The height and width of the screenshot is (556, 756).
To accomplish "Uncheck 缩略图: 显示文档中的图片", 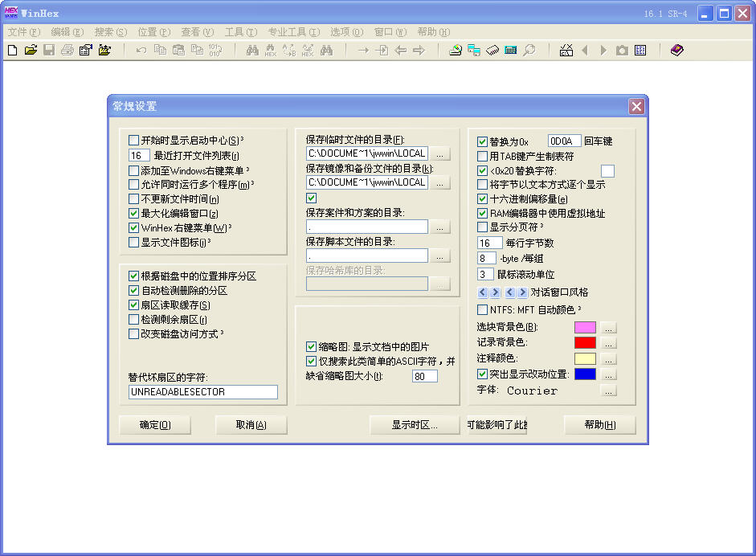I will [x=311, y=347].
